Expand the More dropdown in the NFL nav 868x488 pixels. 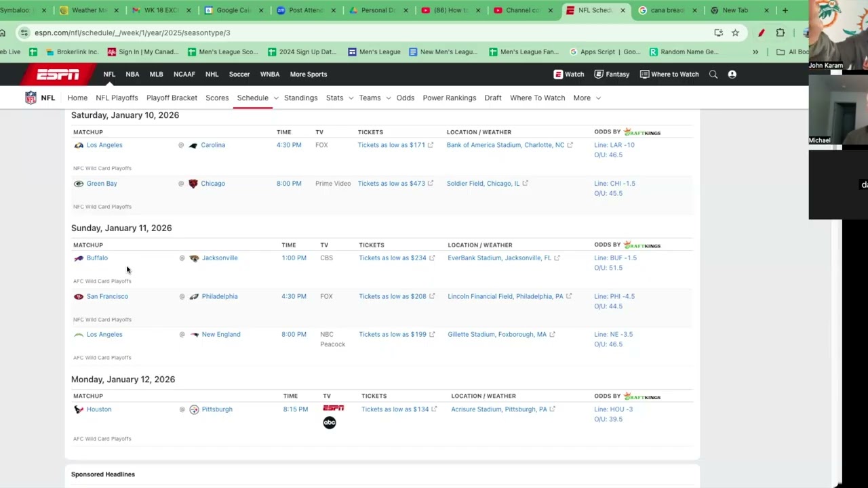(x=587, y=98)
